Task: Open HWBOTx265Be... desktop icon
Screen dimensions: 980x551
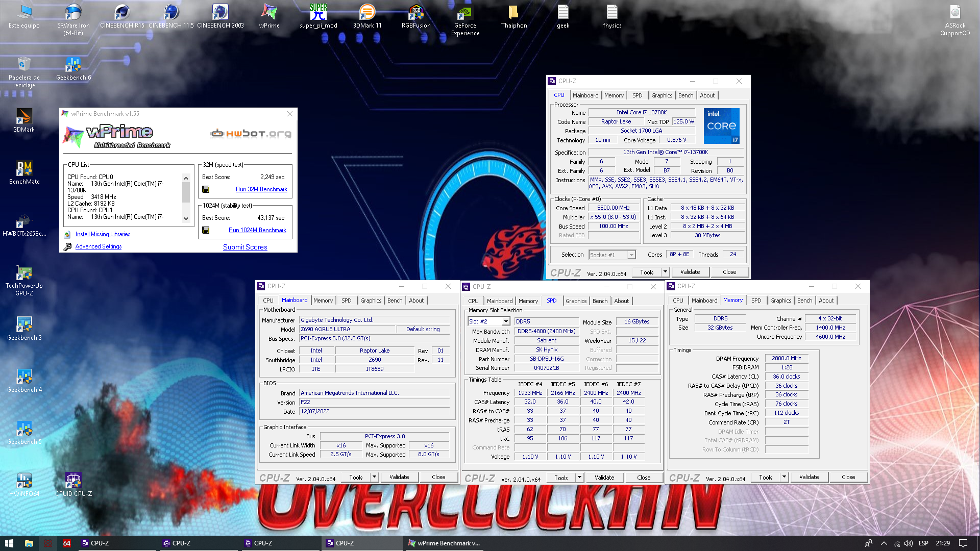Action: [24, 224]
